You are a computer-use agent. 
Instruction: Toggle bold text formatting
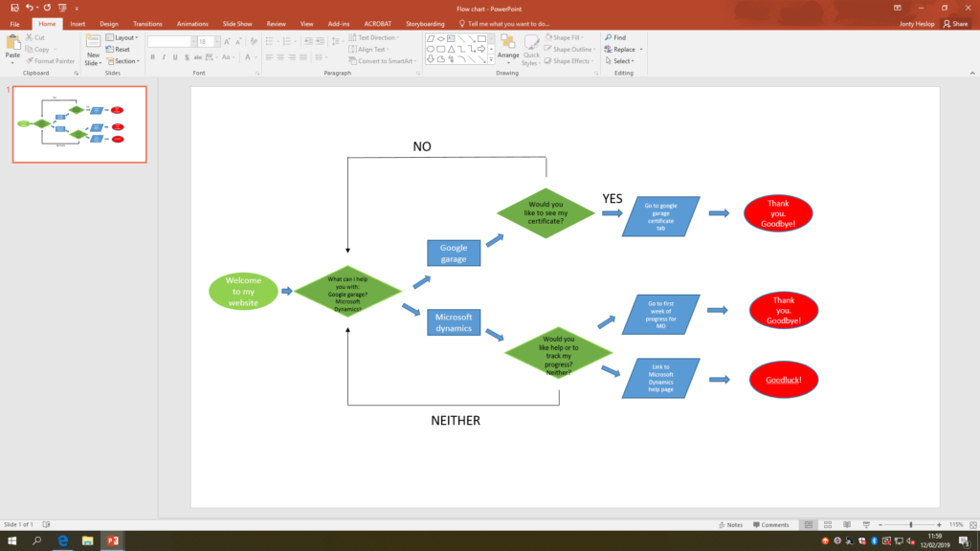[x=153, y=57]
